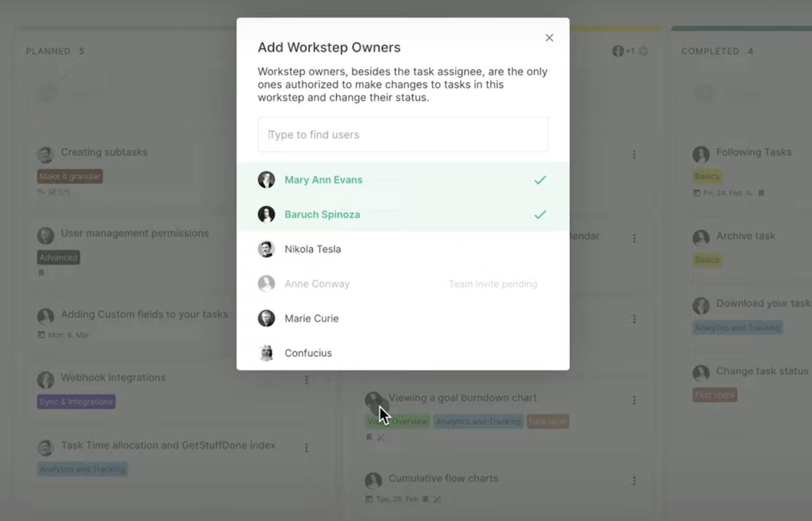
Task: Select Nikola Tesla as workstep owner
Action: tap(313, 249)
